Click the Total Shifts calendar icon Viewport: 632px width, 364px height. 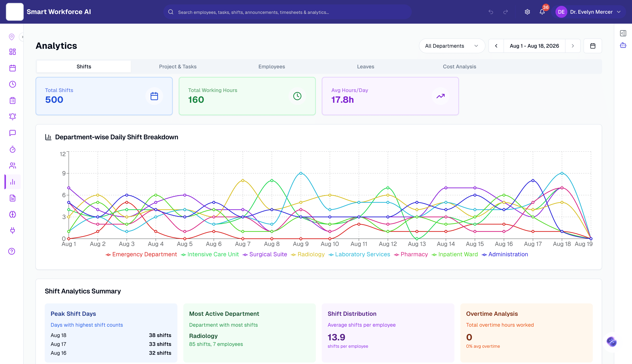(154, 96)
